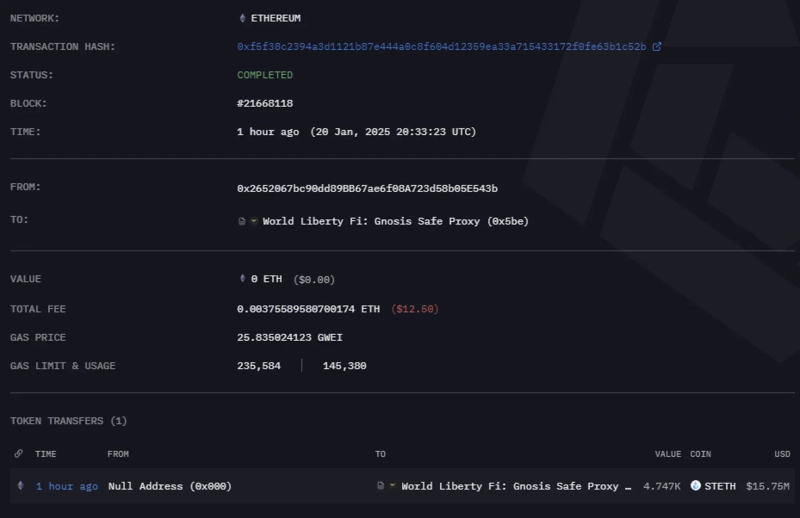Open World Liberty Fi recipient in transfer row
800x518 pixels.
pyautogui.click(x=516, y=486)
